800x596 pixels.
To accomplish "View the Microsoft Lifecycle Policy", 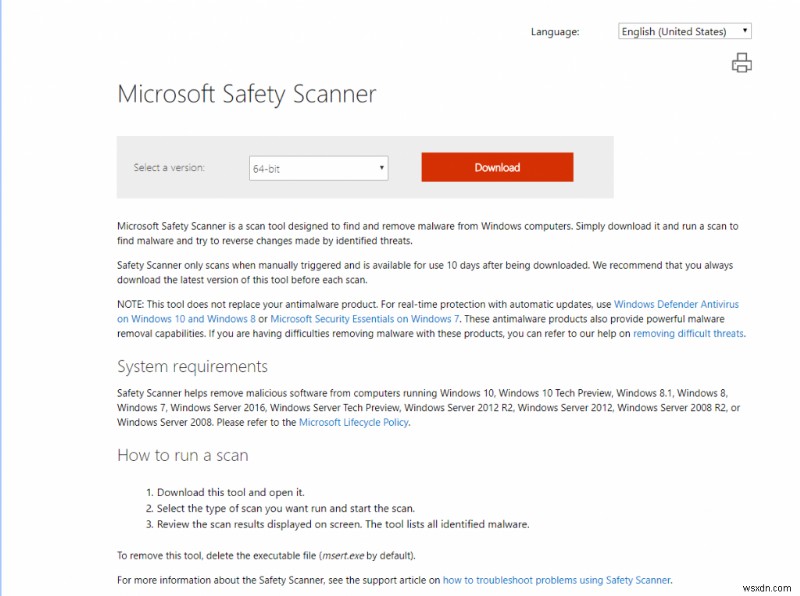I will 355,422.
